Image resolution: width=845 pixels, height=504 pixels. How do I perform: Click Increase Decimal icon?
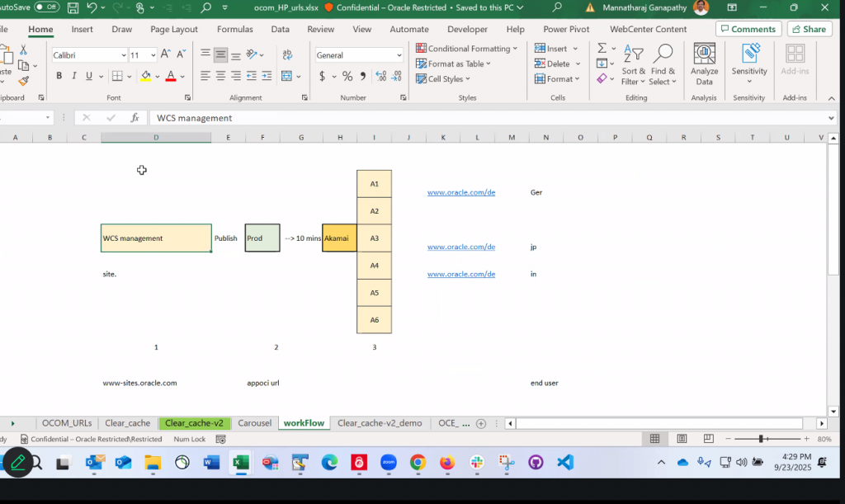pos(381,76)
